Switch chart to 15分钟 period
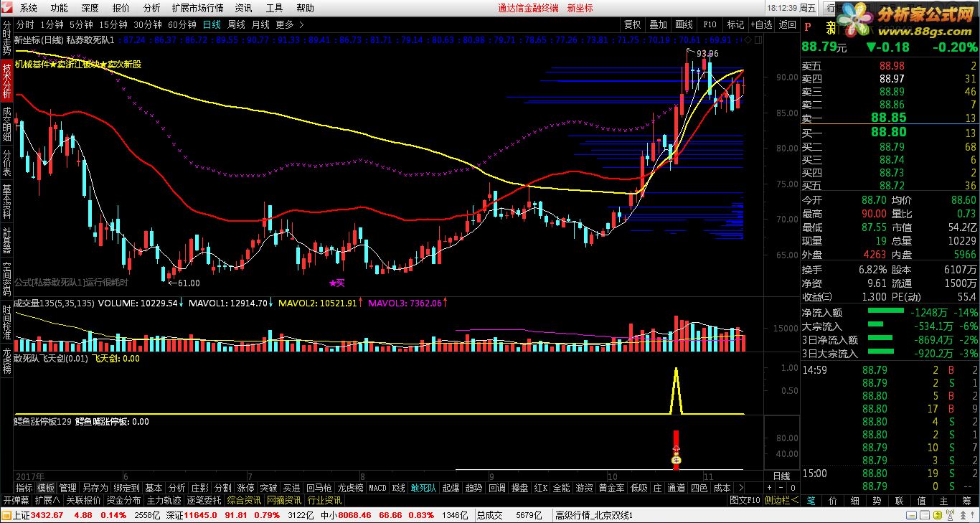The height and width of the screenshot is (523, 980). point(113,24)
